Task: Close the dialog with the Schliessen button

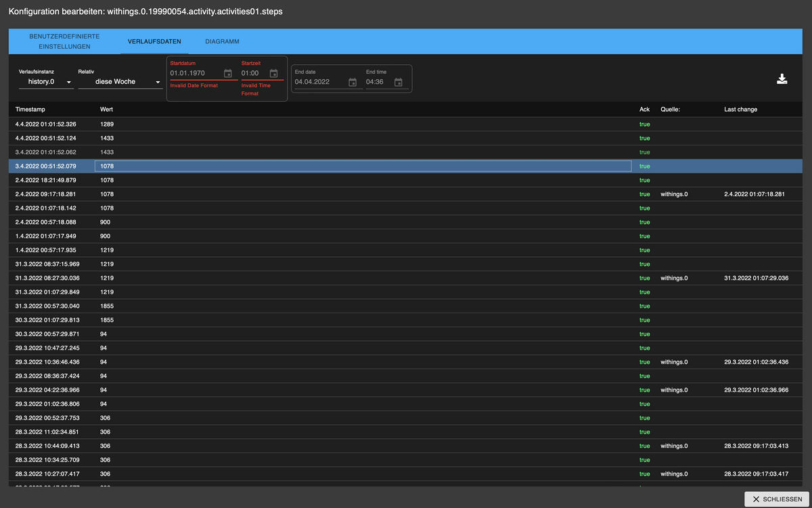Action: pyautogui.click(x=775, y=499)
